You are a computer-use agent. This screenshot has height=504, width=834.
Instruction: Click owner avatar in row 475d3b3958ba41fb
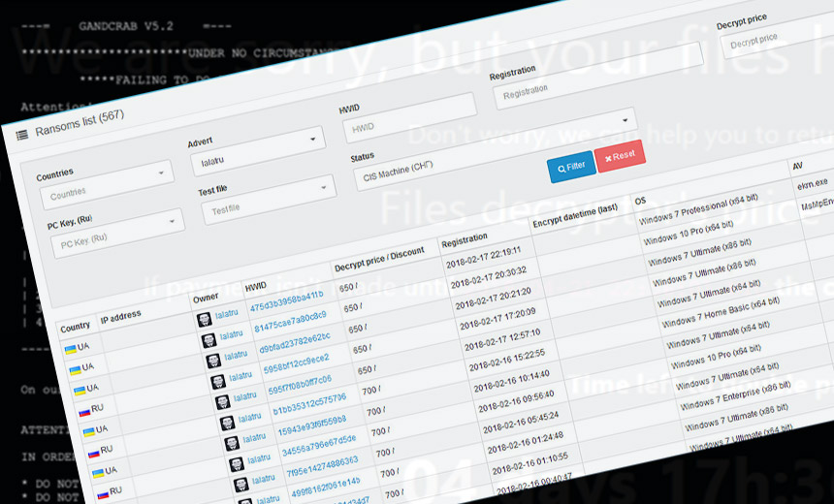tap(205, 320)
